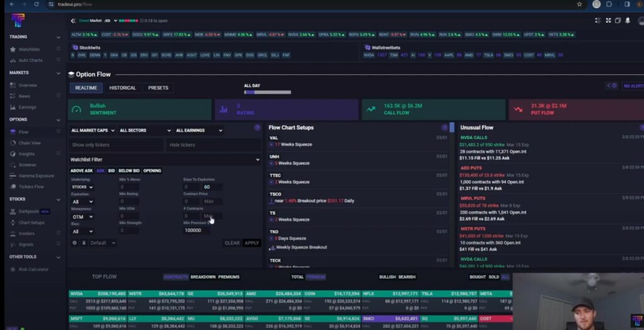Open the Default preset dropdown
644x330 pixels.
tap(103, 242)
